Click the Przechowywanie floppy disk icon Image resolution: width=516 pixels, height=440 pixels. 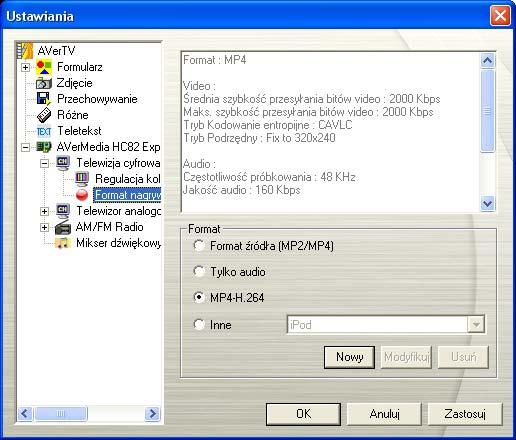(x=44, y=99)
